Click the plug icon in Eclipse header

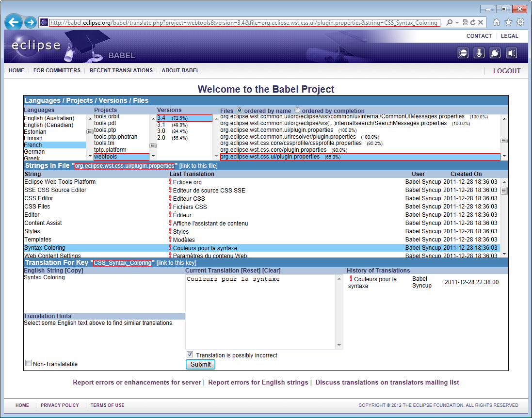[495, 53]
